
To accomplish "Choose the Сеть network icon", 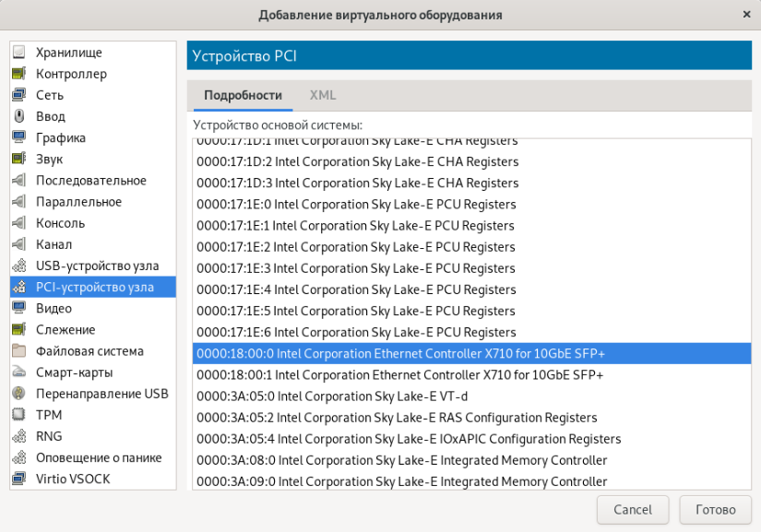I will [x=18, y=95].
